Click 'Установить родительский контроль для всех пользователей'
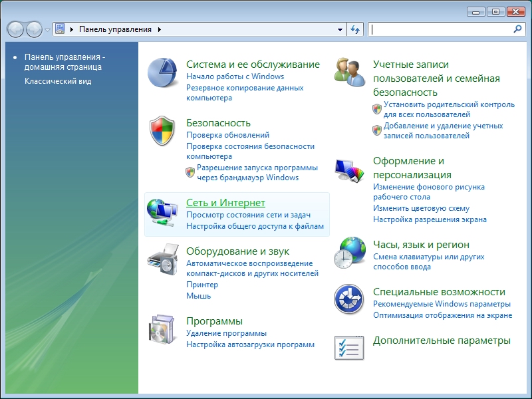532x399 pixels. point(450,109)
